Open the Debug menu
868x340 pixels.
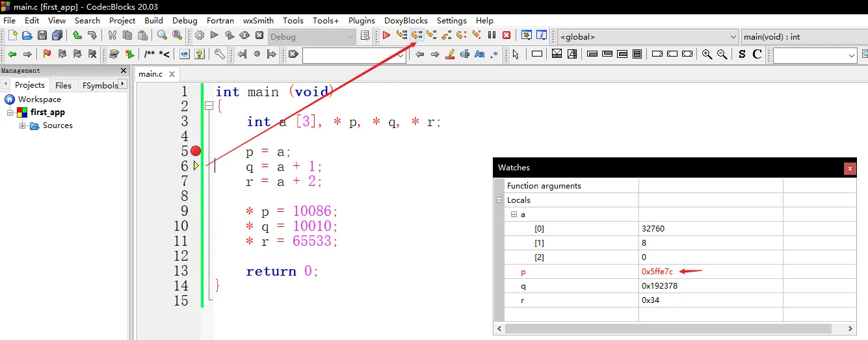[185, 20]
